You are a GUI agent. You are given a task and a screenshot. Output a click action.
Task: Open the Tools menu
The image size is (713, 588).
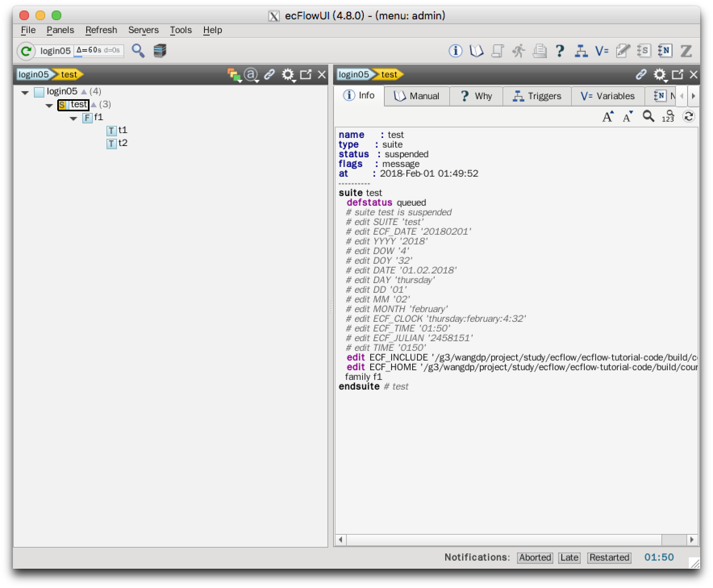(181, 30)
